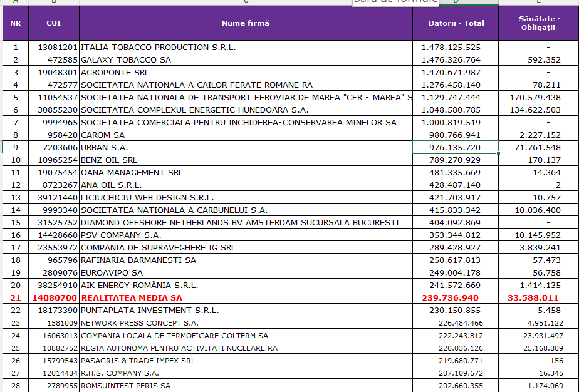Select row number 21 cell in red
579x392 pixels.
(16, 297)
